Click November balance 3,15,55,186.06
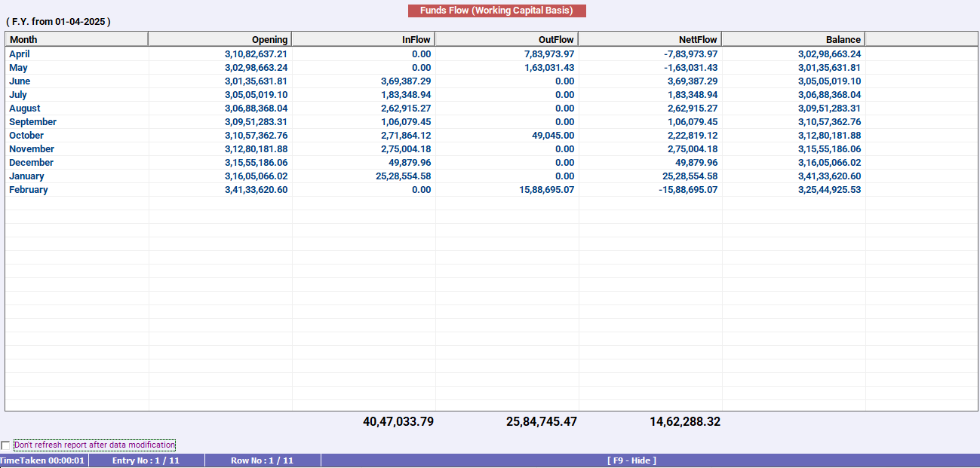 pos(829,149)
